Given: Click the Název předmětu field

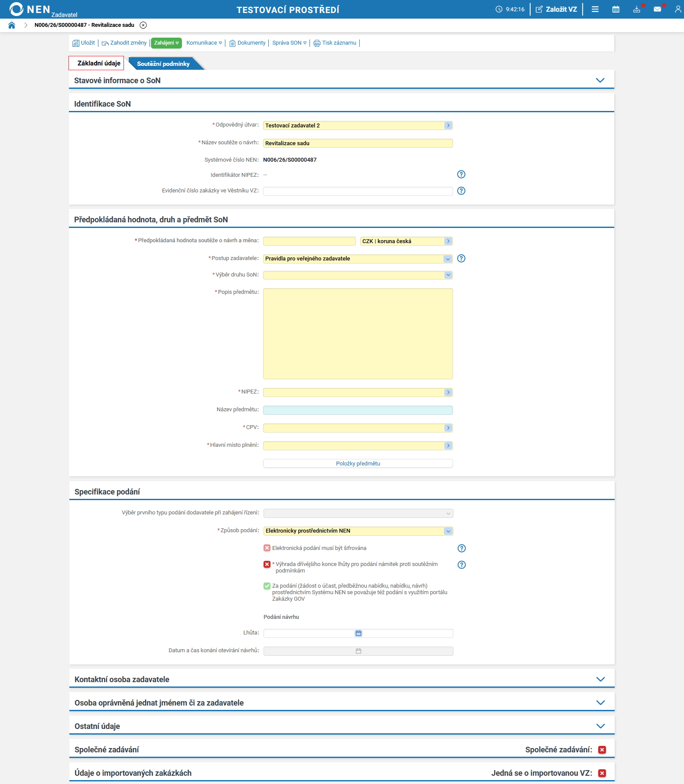Looking at the screenshot, I should (x=358, y=410).
